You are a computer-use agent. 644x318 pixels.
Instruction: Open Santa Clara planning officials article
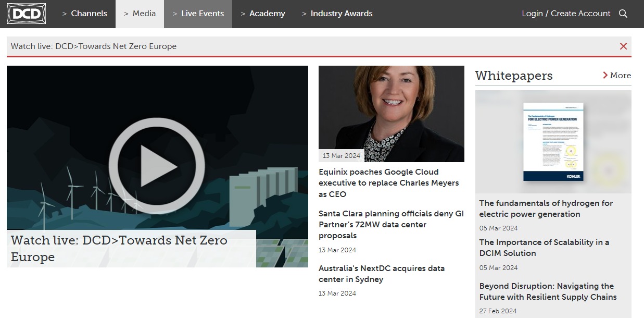pyautogui.click(x=391, y=225)
